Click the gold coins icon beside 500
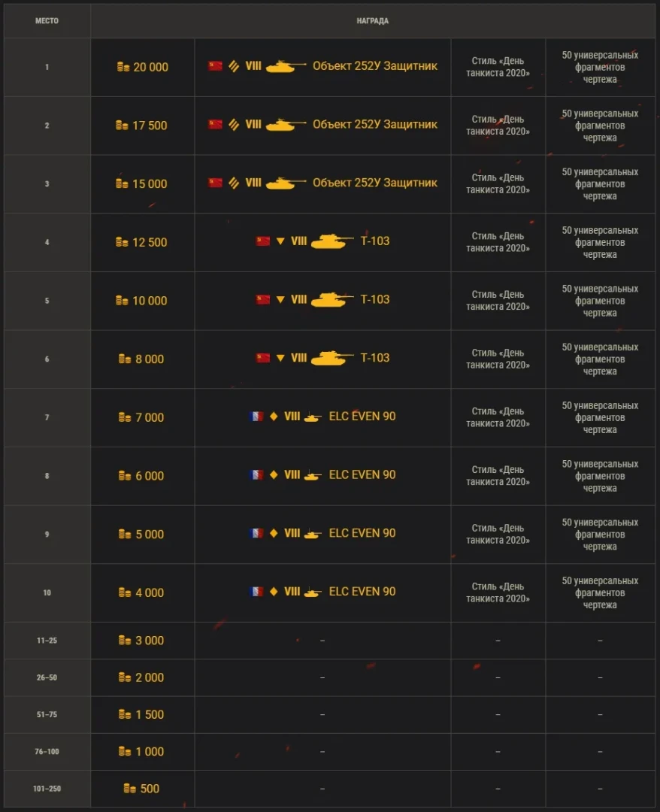The image size is (660, 812). 130,789
